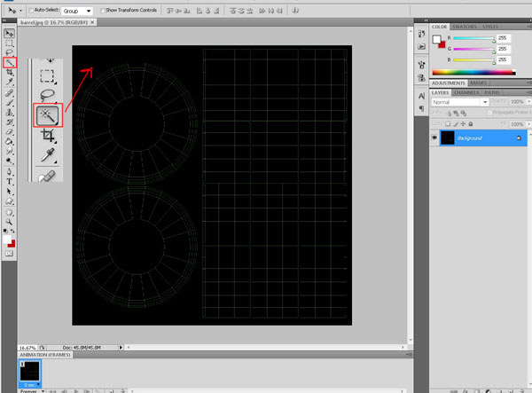Hide the Background layer using eye icon

click(434, 138)
